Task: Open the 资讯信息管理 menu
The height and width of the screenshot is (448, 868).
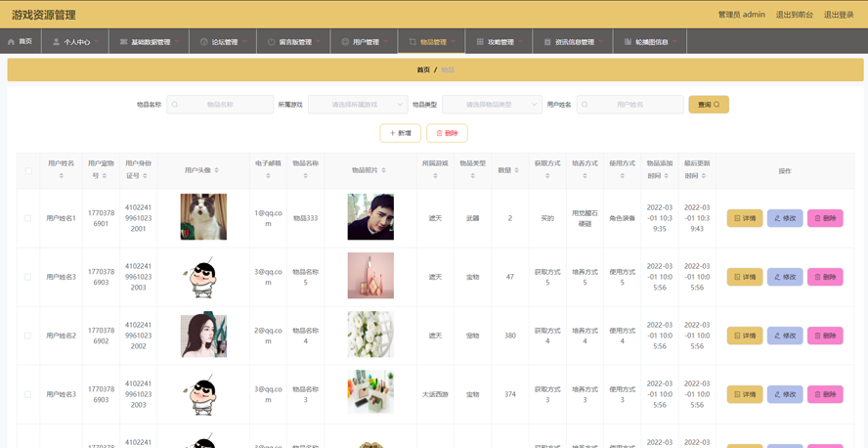Action: point(573,41)
